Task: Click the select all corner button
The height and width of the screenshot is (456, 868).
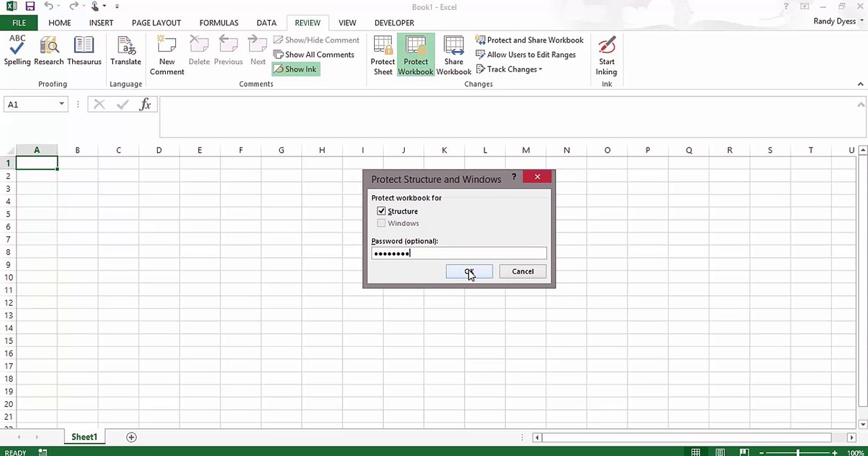Action: [8, 150]
